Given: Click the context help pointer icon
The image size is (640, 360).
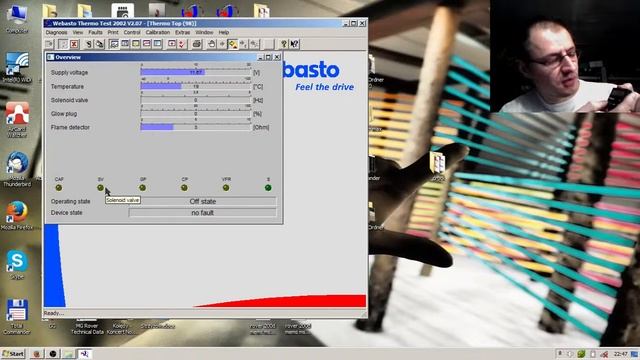Looking at the screenshot, I should (294, 44).
